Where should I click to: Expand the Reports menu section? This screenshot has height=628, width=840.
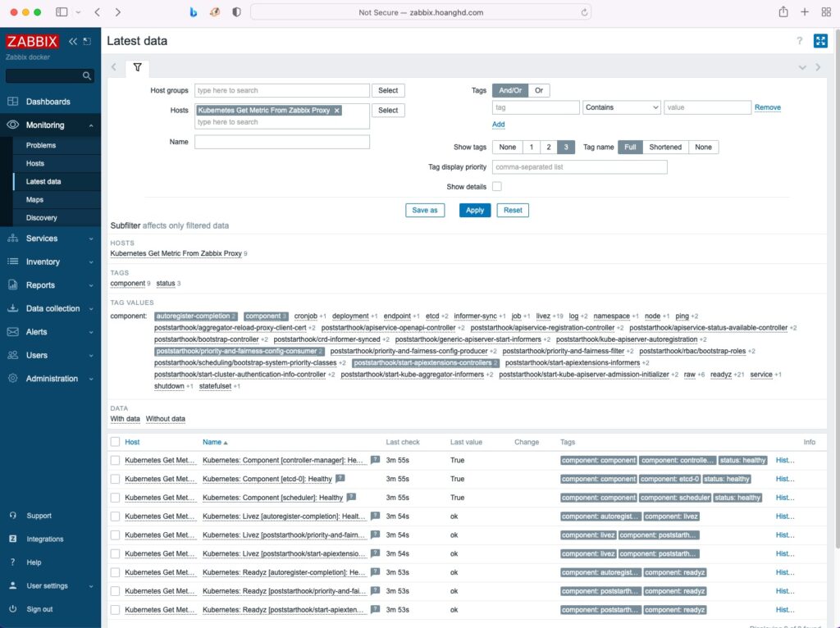(x=91, y=285)
